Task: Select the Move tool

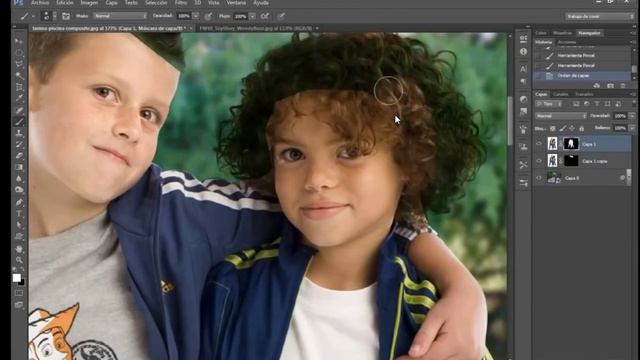Action: (x=19, y=42)
